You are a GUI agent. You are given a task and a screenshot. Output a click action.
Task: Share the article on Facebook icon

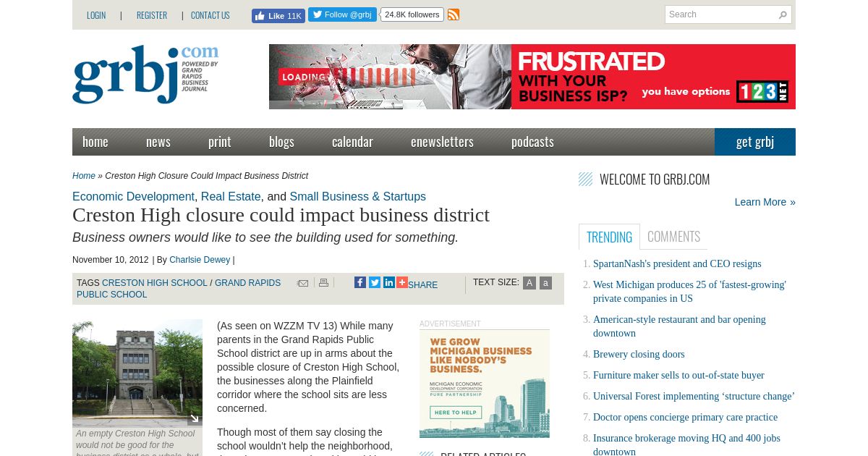(x=360, y=282)
